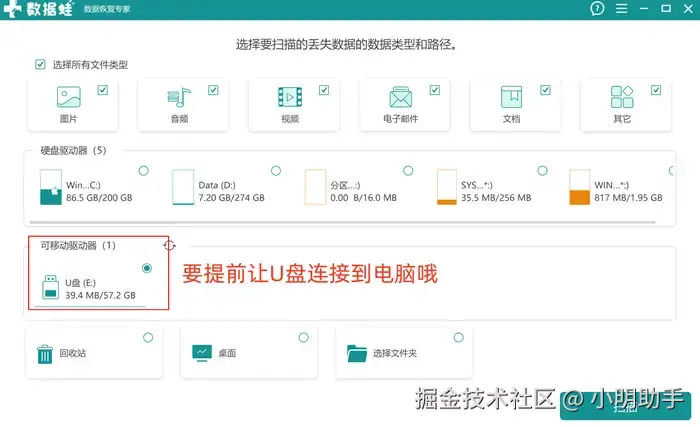Open the hamburger menu in title bar

point(621,8)
